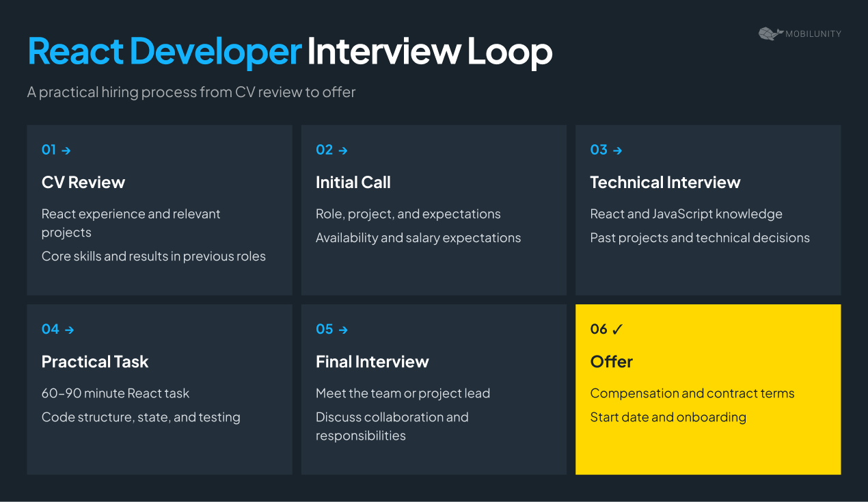Image resolution: width=868 pixels, height=502 pixels.
Task: Click 'Role, project, and expectations' text
Action: pyautogui.click(x=408, y=214)
